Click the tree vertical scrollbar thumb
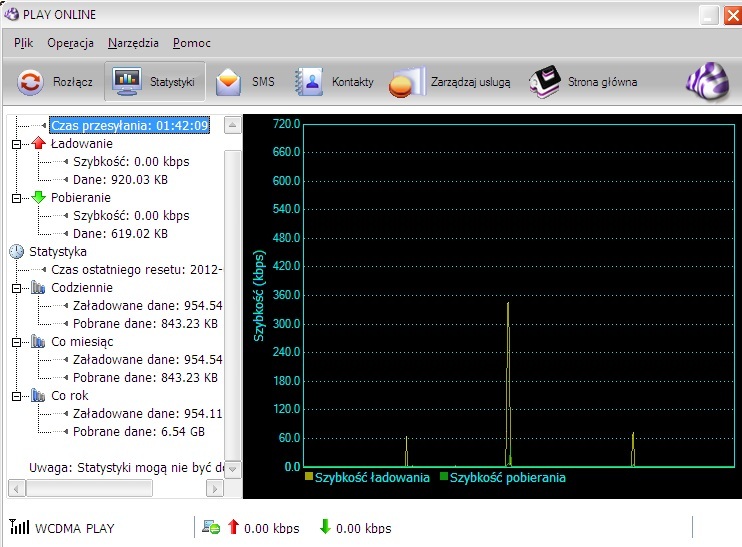The image size is (742, 547). pyautogui.click(x=232, y=305)
